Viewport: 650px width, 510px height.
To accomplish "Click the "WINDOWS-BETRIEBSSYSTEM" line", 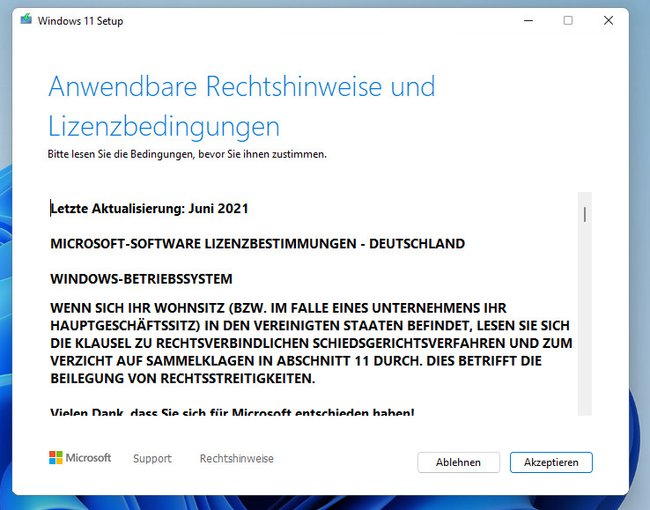I will click(141, 279).
